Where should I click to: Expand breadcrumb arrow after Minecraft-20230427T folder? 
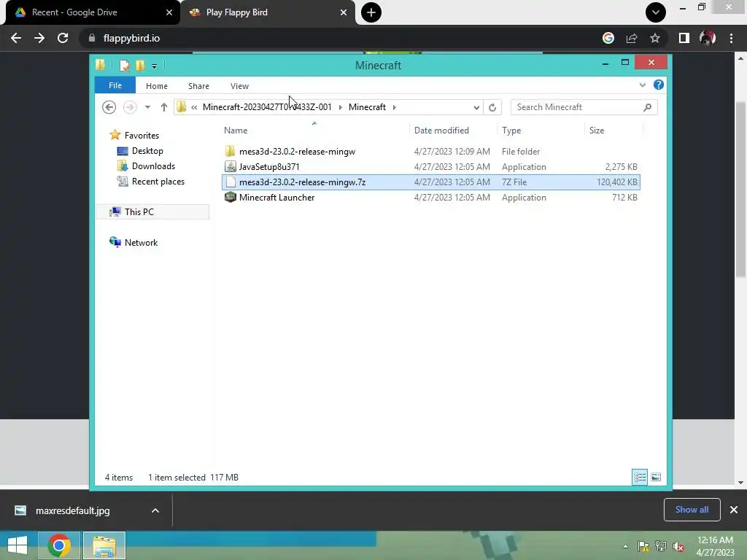pyautogui.click(x=340, y=107)
